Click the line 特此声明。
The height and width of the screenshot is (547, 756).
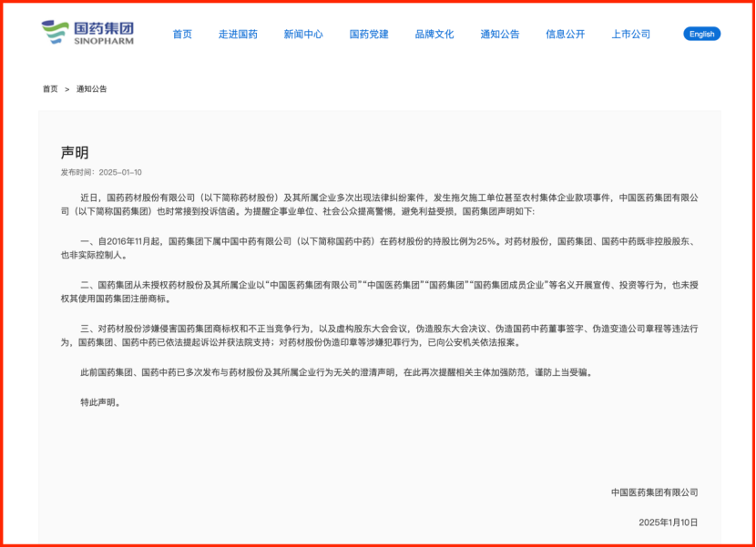[x=101, y=402]
